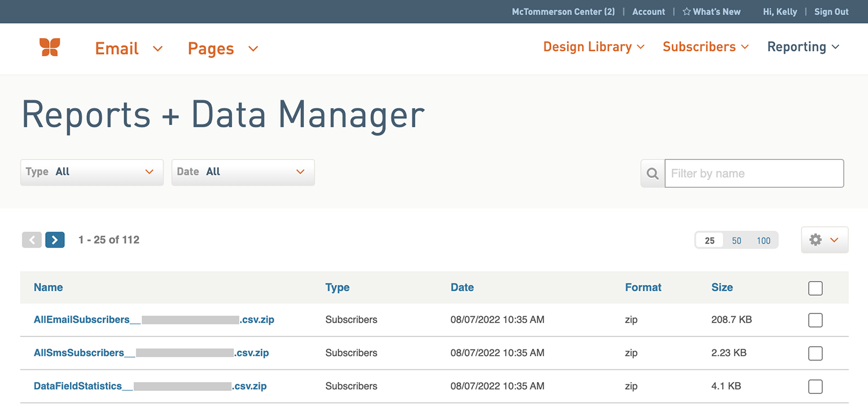Viewport: 868px width, 406px height.
Task: Open the gear settings dropdown
Action: [x=825, y=240]
